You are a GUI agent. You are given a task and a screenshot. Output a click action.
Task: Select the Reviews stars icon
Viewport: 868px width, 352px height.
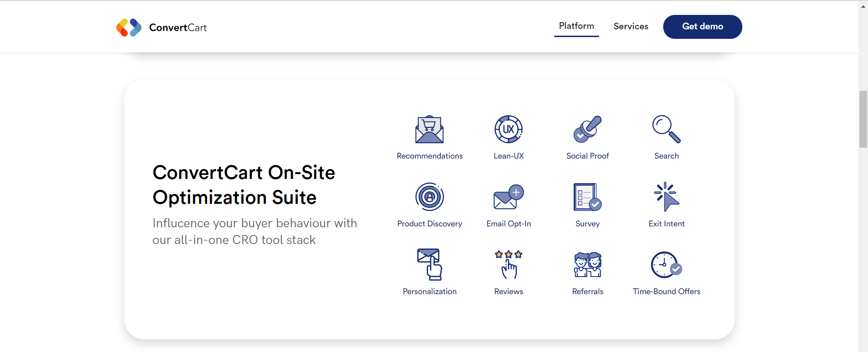[x=509, y=264]
